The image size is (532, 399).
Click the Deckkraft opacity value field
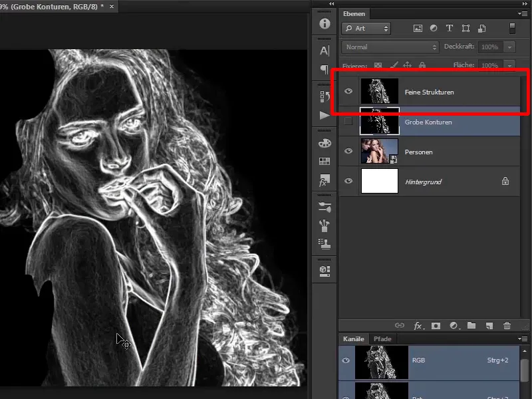[x=491, y=47]
